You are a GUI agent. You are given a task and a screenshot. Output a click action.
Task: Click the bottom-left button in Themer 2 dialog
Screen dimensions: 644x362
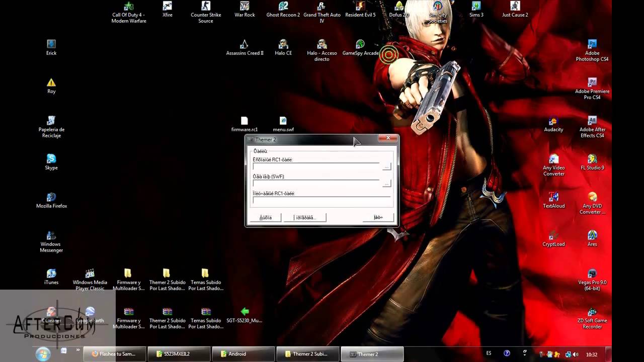pos(266,217)
